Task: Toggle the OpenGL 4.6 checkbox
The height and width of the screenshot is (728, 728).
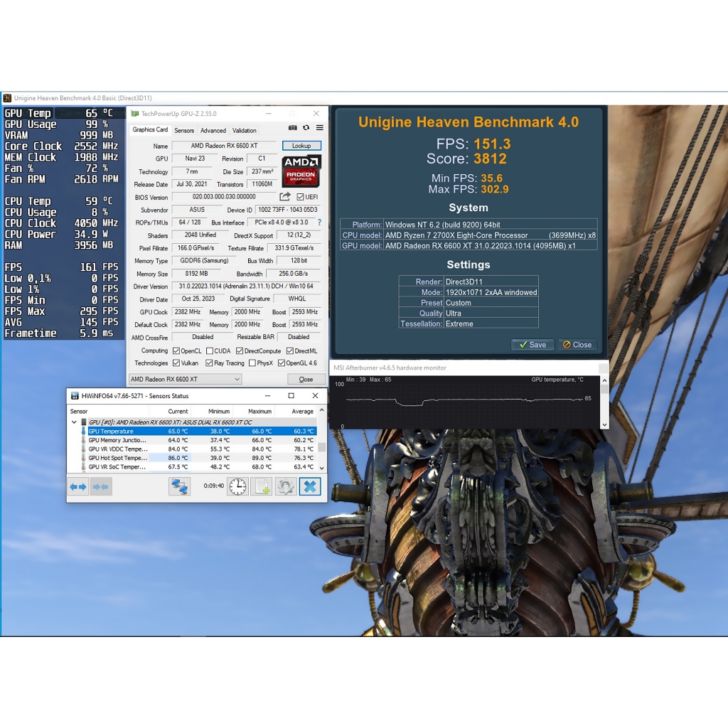Action: point(282,363)
